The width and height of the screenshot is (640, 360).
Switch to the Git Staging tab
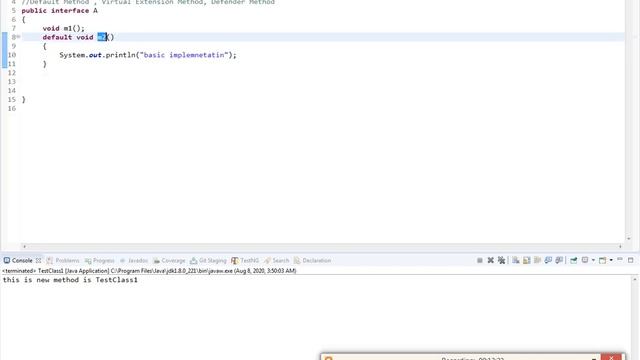tap(208, 260)
